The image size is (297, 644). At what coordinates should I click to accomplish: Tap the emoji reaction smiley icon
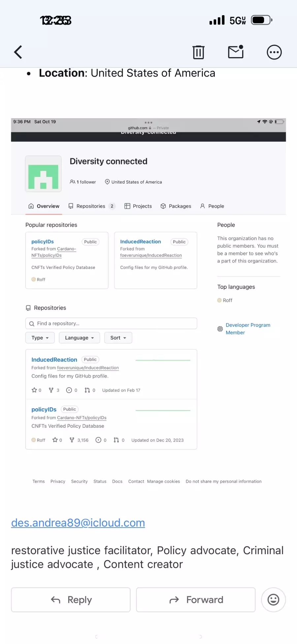point(273,599)
